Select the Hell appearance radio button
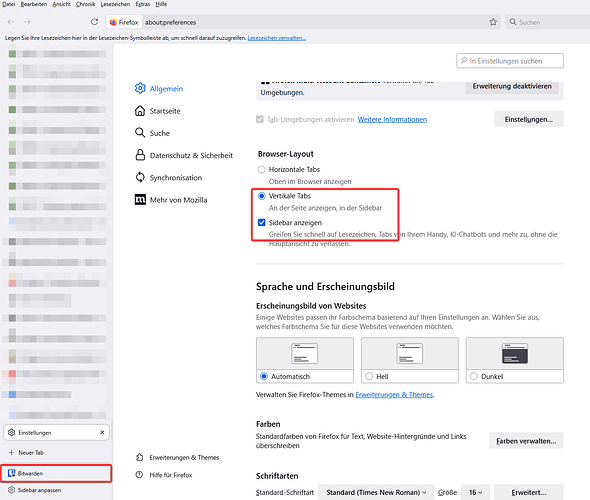This screenshot has height=500, width=590. [x=369, y=377]
